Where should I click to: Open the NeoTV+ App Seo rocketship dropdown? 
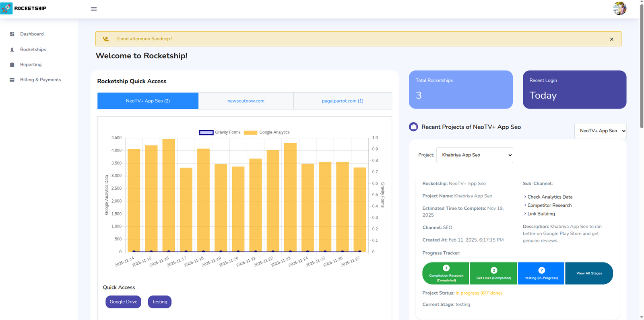(600, 131)
